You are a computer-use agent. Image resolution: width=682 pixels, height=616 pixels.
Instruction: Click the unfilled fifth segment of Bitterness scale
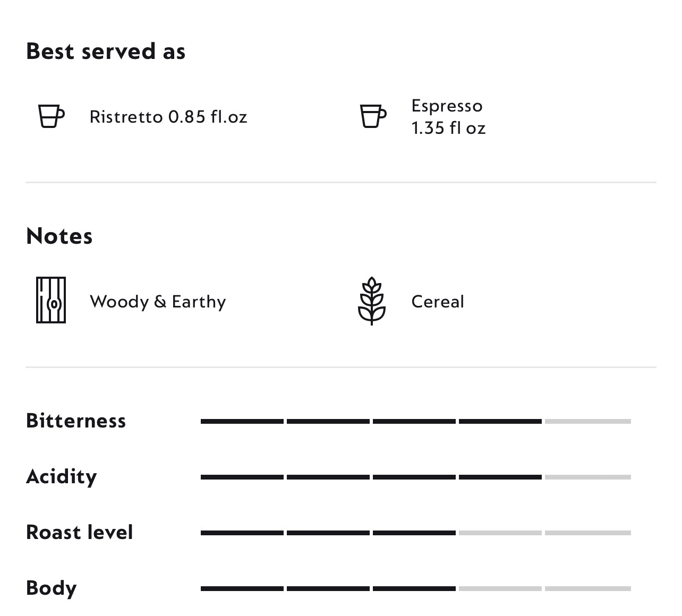(x=587, y=422)
